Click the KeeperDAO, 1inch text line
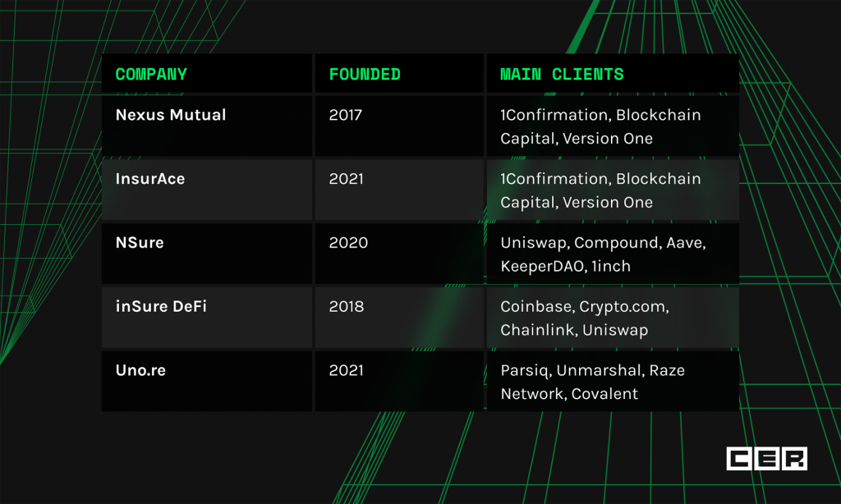The image size is (841, 504). point(565,266)
